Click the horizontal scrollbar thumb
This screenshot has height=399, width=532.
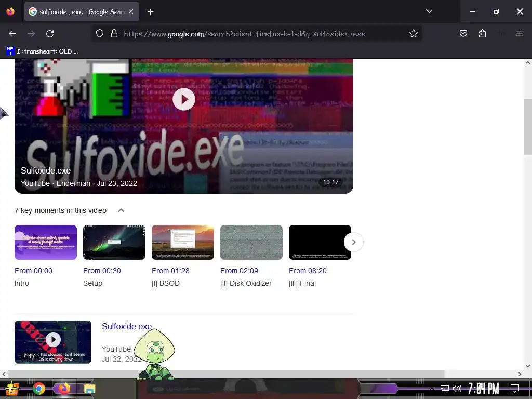[x=227, y=374]
